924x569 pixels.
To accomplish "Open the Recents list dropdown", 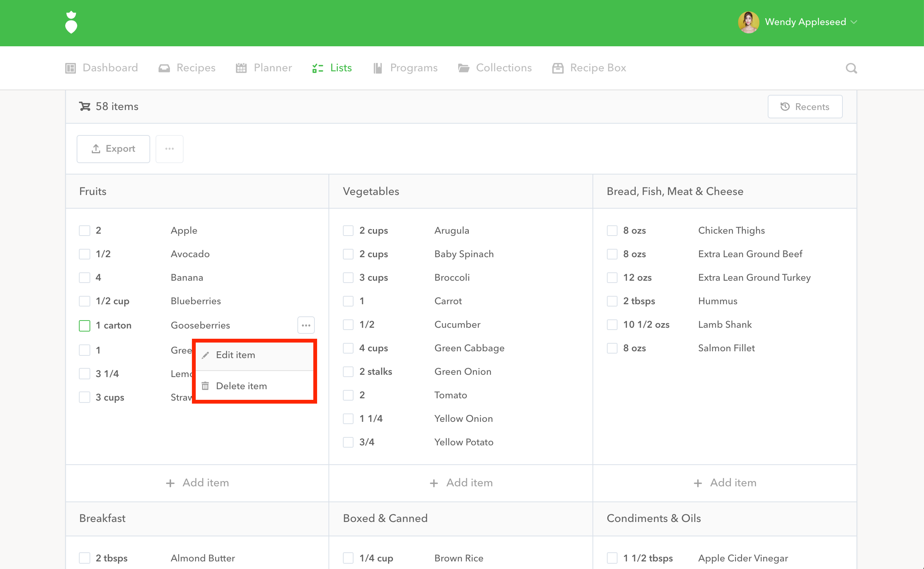I will pos(805,107).
